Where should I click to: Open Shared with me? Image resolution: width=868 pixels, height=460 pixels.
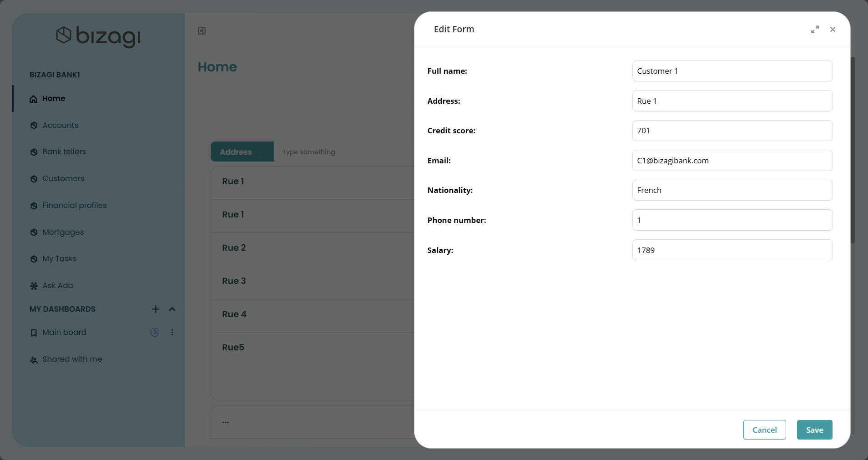[71, 359]
